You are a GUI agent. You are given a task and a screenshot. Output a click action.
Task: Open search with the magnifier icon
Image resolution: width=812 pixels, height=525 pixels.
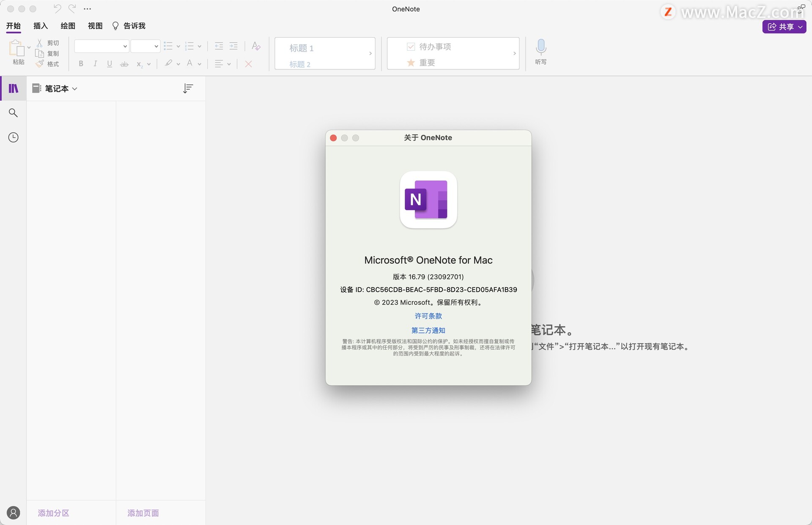14,113
